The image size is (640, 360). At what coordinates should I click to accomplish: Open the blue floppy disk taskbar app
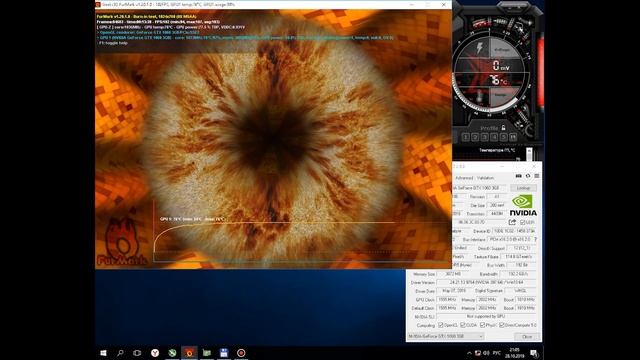point(224,353)
